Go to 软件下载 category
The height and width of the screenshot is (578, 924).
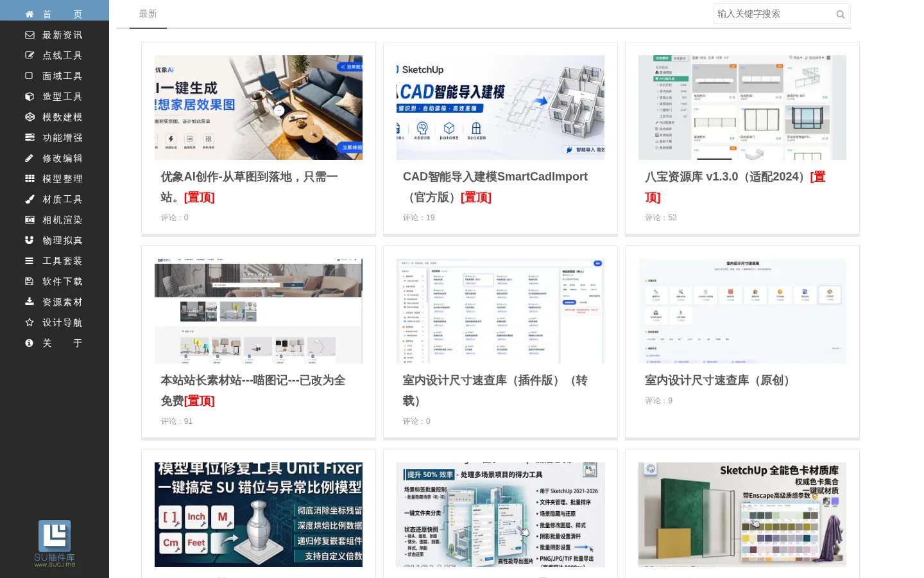click(x=55, y=281)
